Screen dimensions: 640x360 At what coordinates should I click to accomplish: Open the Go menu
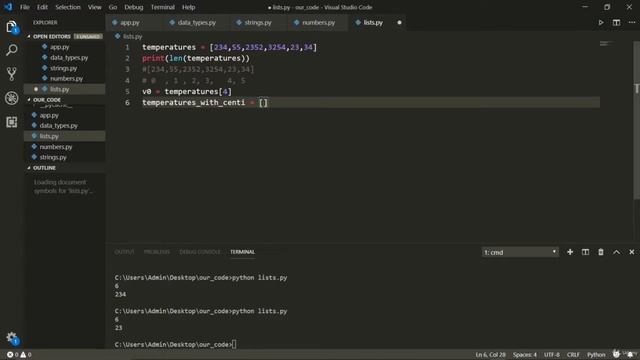[x=113, y=7]
